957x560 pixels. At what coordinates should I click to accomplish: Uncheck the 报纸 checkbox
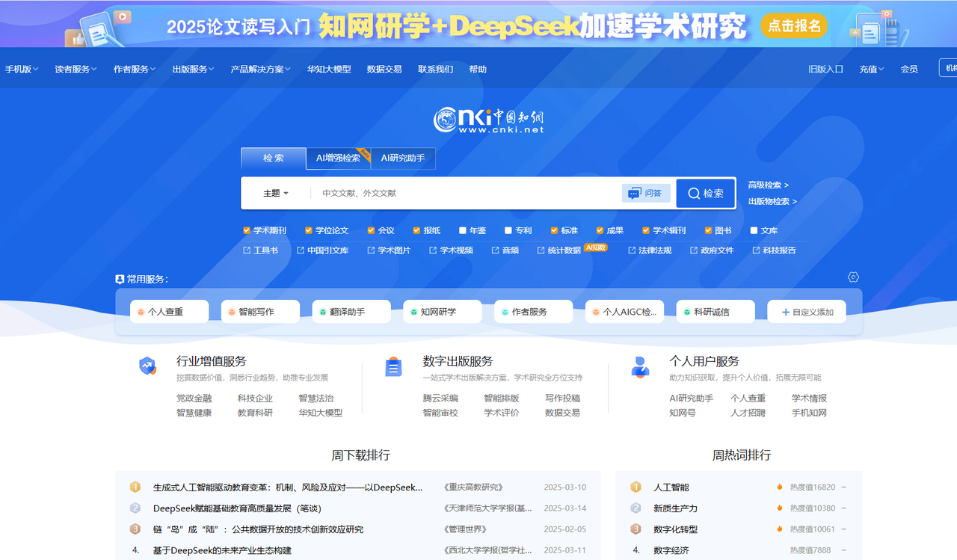point(417,230)
